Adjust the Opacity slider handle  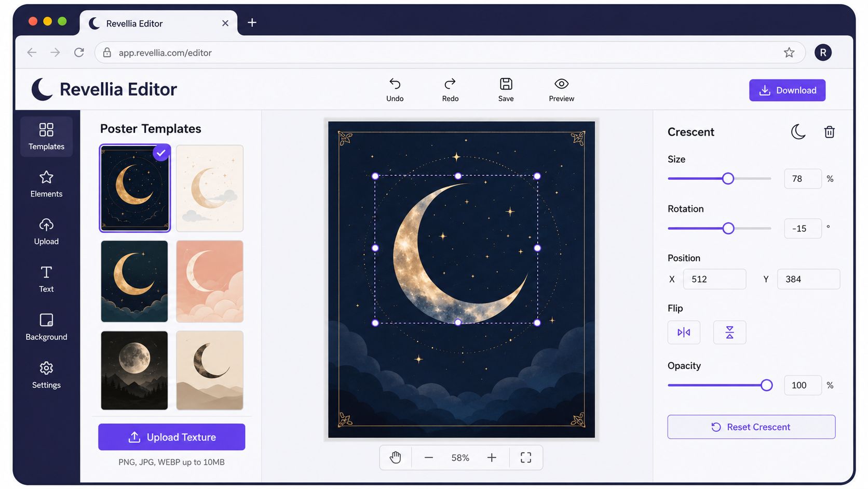click(x=766, y=385)
